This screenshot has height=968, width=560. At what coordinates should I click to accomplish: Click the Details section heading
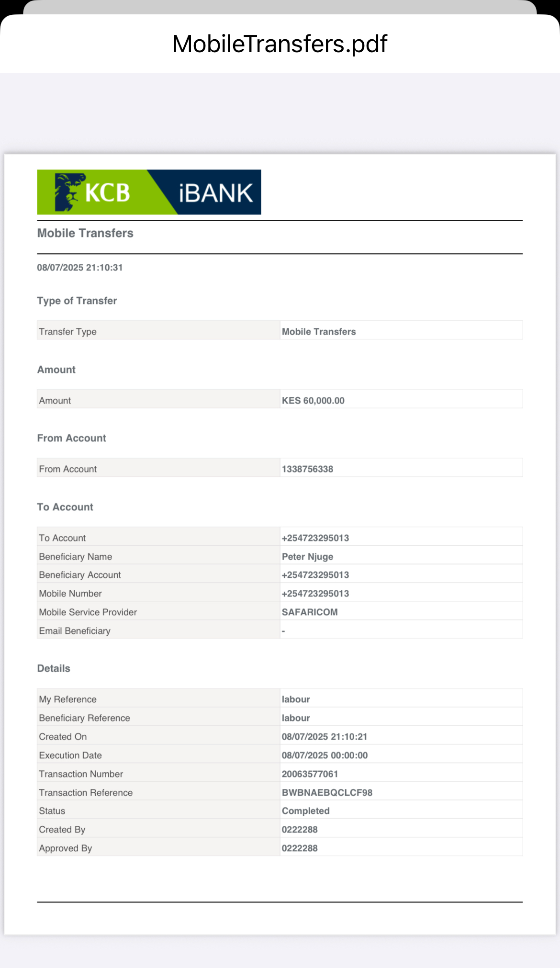point(54,668)
